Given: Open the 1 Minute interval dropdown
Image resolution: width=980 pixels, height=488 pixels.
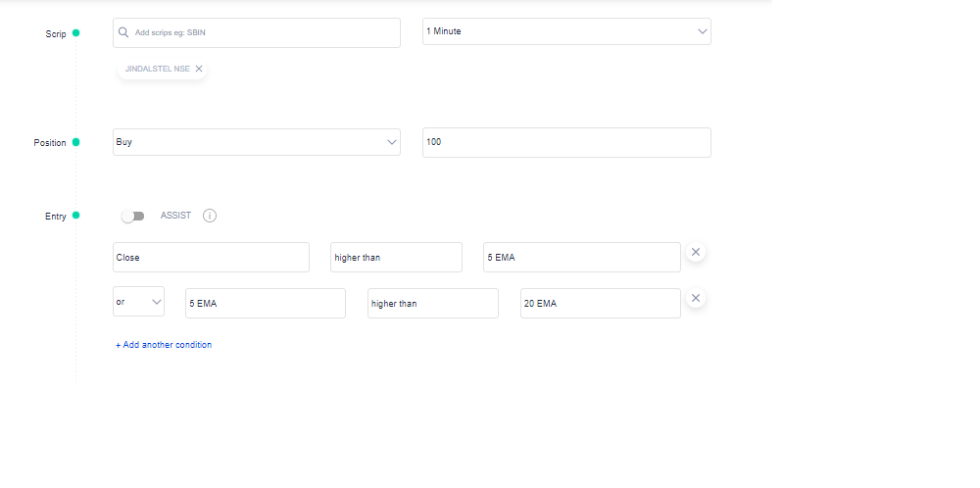Looking at the screenshot, I should [x=566, y=31].
